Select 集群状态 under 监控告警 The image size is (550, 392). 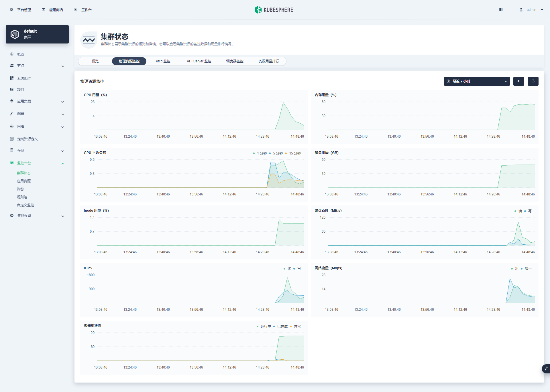(x=24, y=173)
